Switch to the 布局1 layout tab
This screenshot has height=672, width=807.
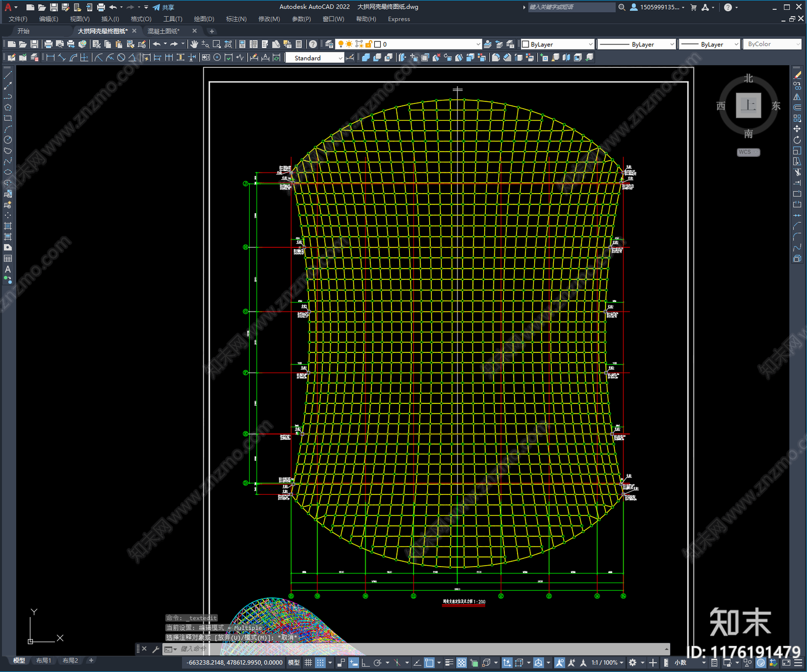coord(43,660)
